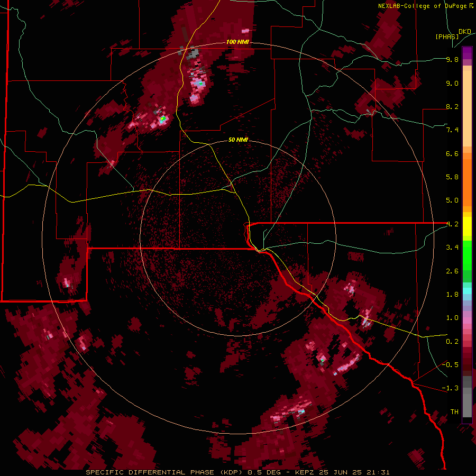Click the 5.8 scale label
This screenshot has height=476, width=476.
452,177
